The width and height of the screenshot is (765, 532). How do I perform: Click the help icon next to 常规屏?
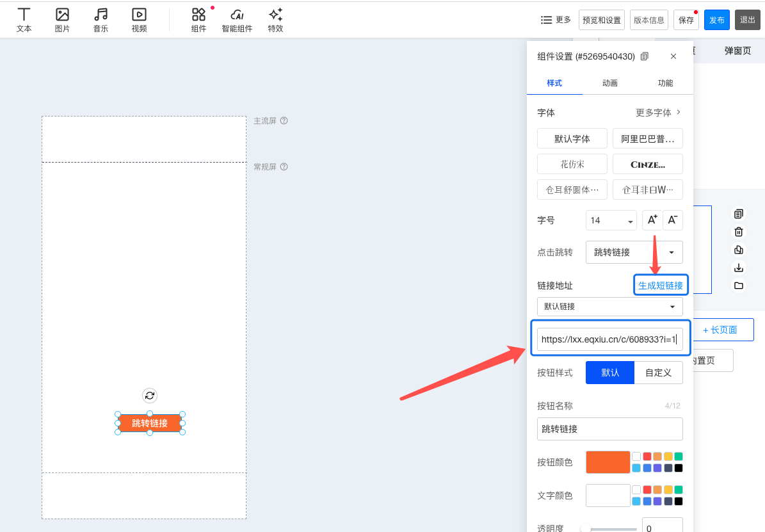click(284, 167)
